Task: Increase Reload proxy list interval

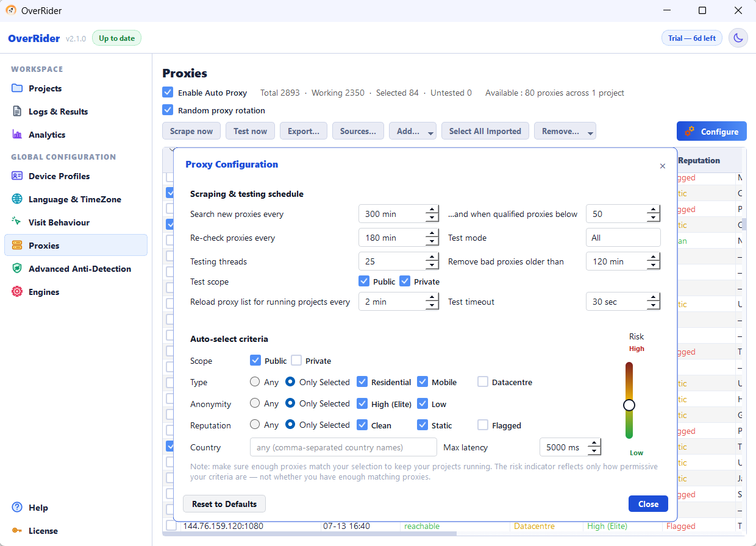Action: pyautogui.click(x=432, y=298)
